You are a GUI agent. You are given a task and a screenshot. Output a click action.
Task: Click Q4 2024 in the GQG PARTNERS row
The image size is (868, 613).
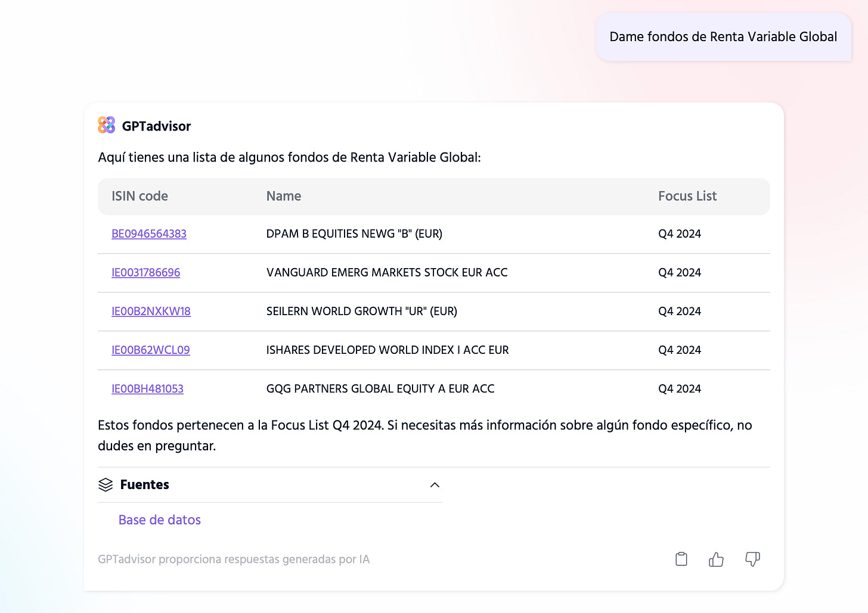[680, 388]
